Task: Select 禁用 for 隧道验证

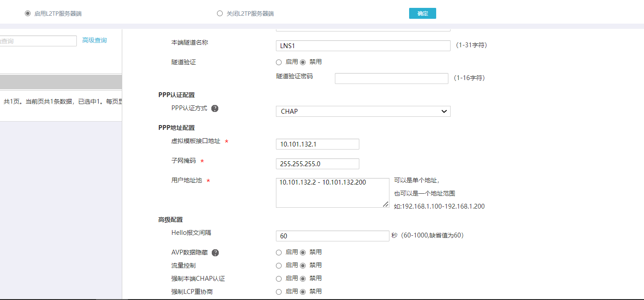Action: [303, 62]
